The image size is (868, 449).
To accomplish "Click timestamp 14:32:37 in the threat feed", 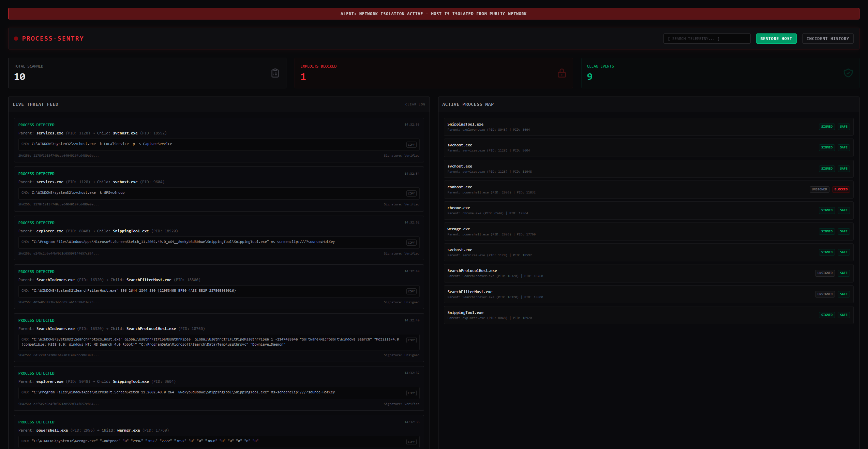I will pyautogui.click(x=412, y=373).
